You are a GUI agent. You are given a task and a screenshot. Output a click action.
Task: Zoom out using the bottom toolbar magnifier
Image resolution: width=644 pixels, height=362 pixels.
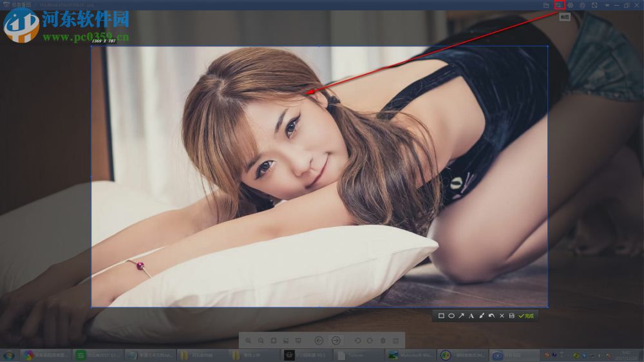coord(261,341)
